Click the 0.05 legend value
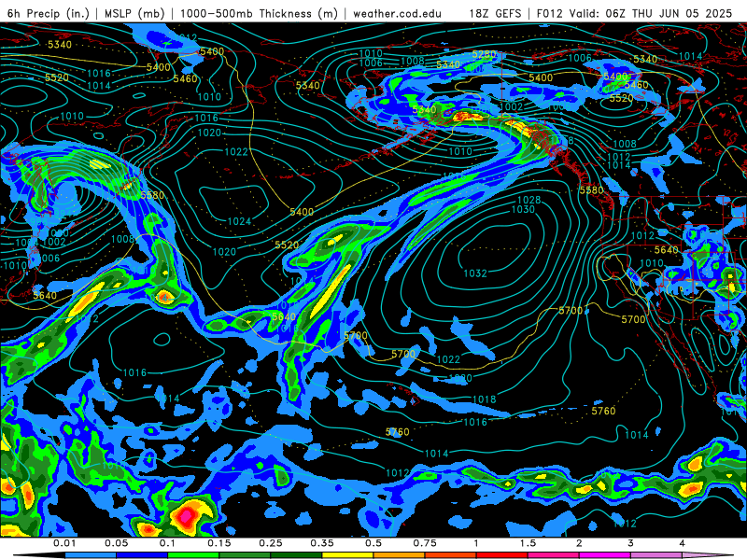747x560 pixels. click(x=116, y=543)
